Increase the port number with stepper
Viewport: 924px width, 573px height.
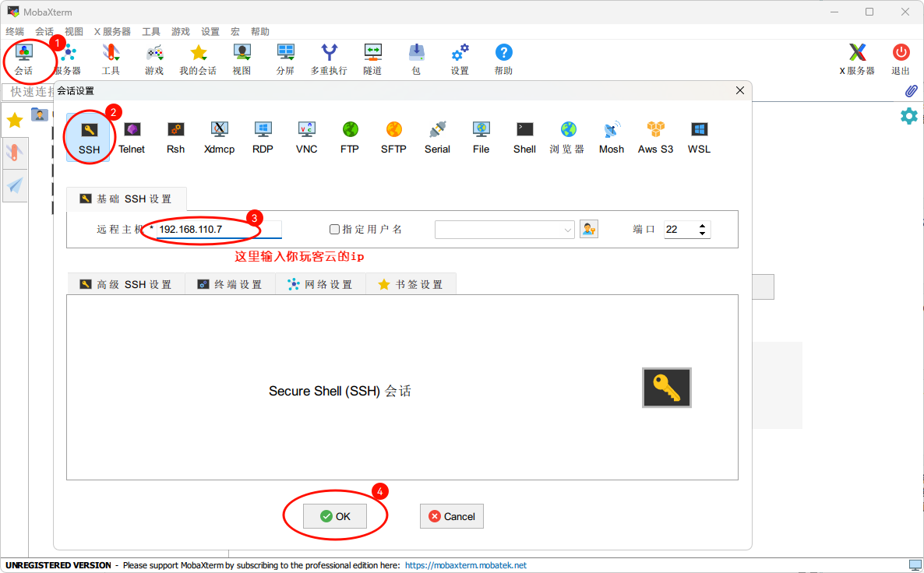(703, 227)
